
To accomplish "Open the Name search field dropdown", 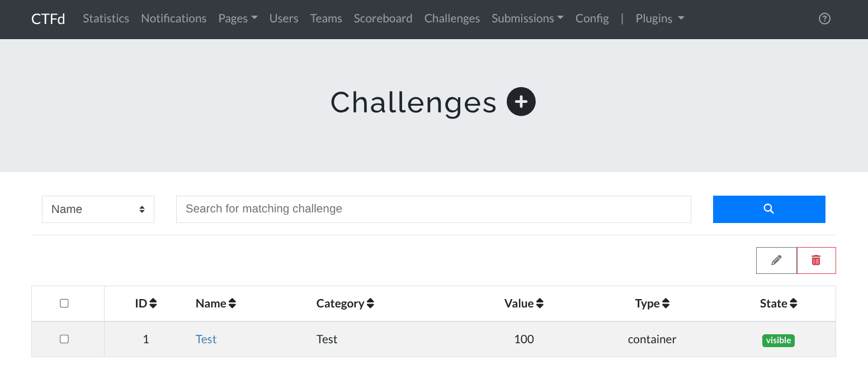I will coord(98,209).
